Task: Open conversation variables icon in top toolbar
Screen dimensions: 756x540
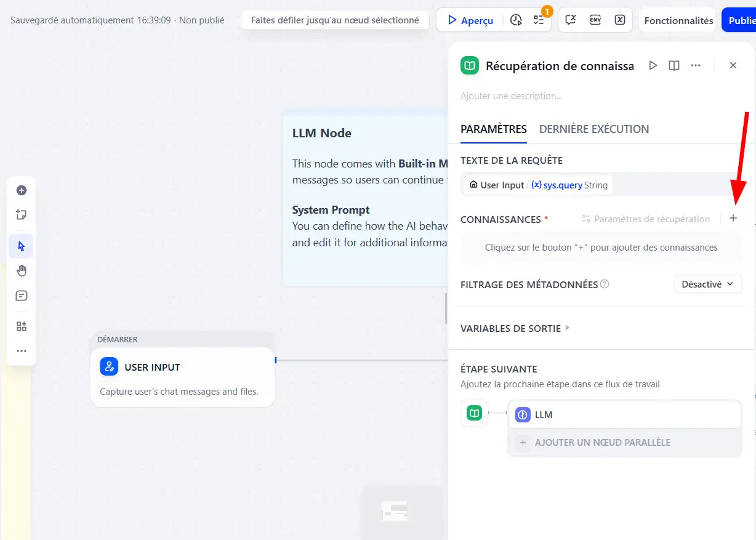Action: 571,20
